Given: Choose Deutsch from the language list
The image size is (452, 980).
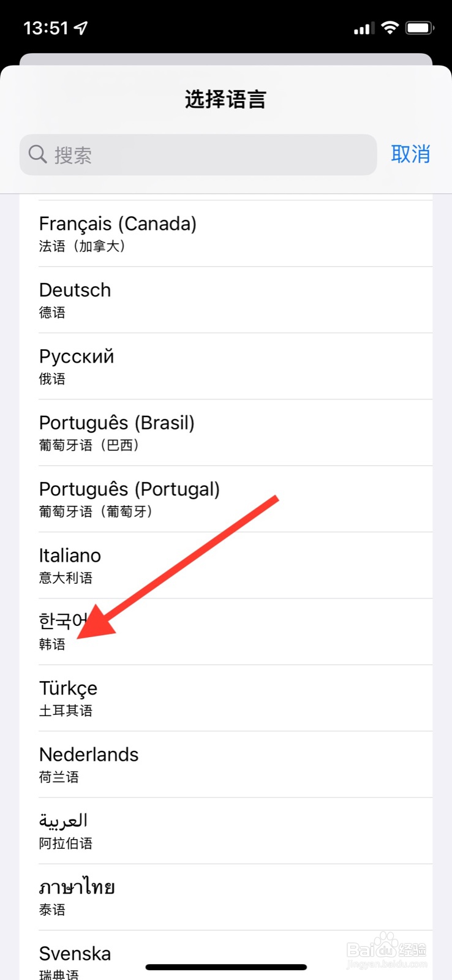Looking at the screenshot, I should [226, 300].
